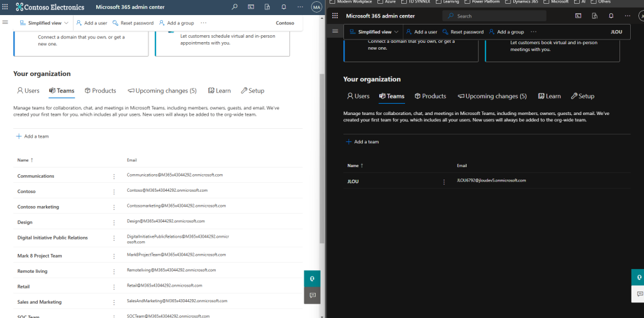Open notifications bell in Contoso window
Screen dimensions: 644x318
click(x=284, y=7)
